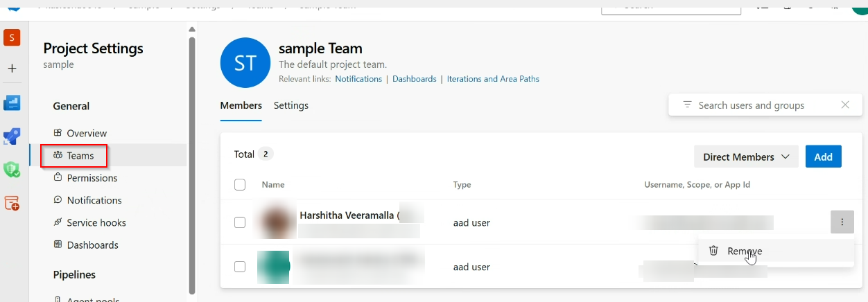Switch to the Settings tab
This screenshot has height=302, width=868.
pyautogui.click(x=291, y=106)
